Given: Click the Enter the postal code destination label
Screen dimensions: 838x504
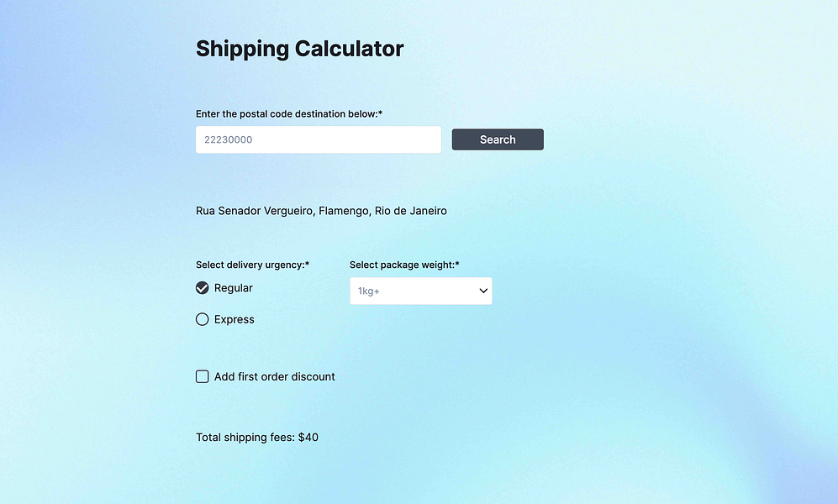Looking at the screenshot, I should 289,113.
